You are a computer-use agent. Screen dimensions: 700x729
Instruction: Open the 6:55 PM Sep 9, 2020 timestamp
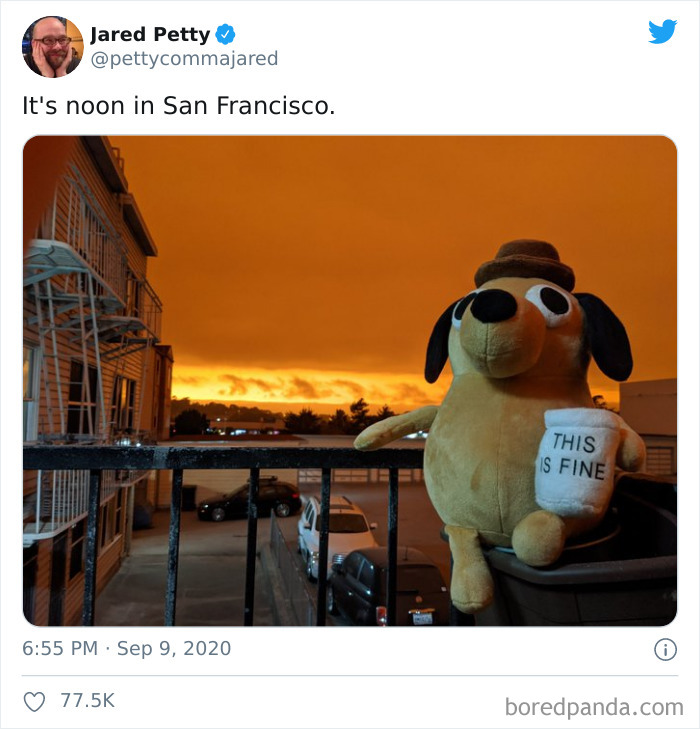(x=126, y=649)
